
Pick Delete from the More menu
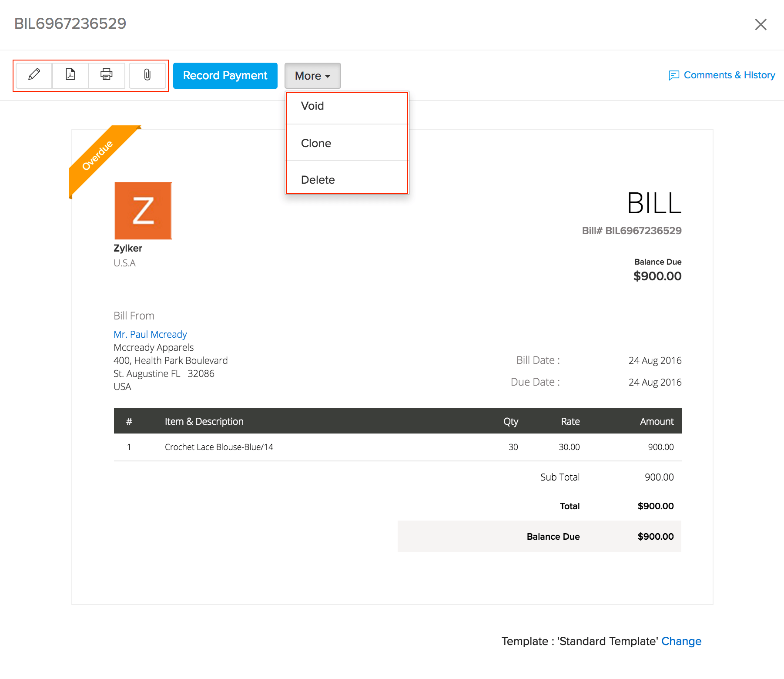(x=318, y=180)
